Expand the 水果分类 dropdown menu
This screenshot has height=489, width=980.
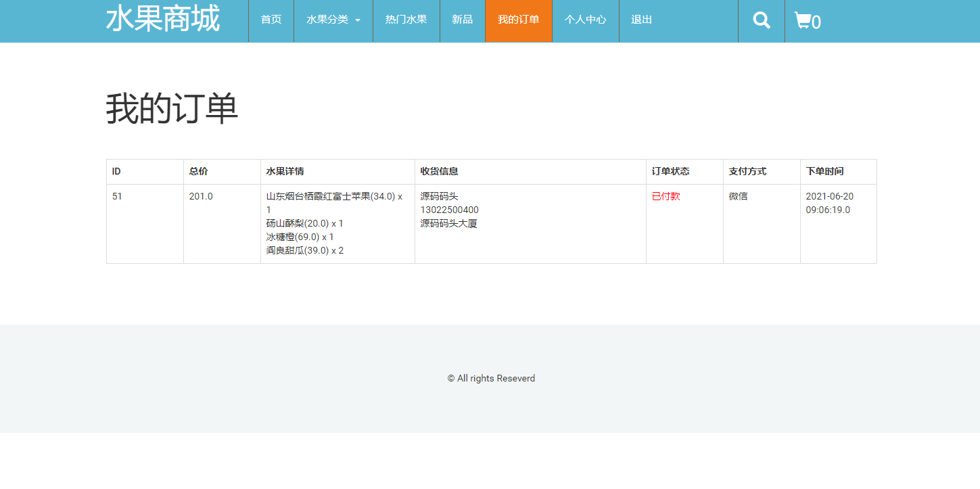click(x=333, y=20)
